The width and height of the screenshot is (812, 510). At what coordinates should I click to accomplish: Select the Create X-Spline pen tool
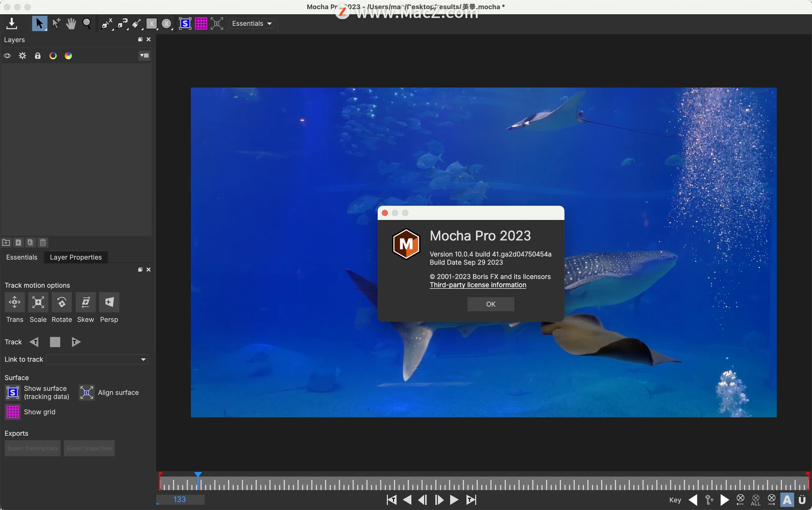coord(107,24)
